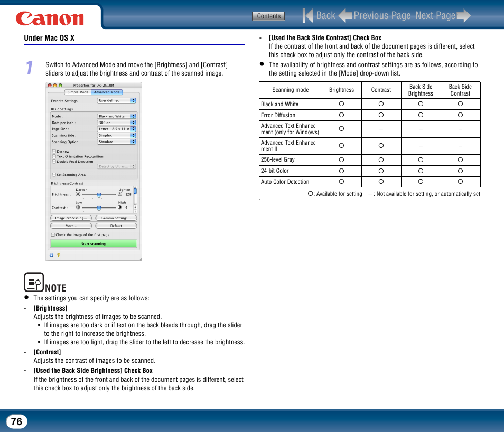
Task: Open the Scanning Side Simplex dropdown
Action: 117,135
